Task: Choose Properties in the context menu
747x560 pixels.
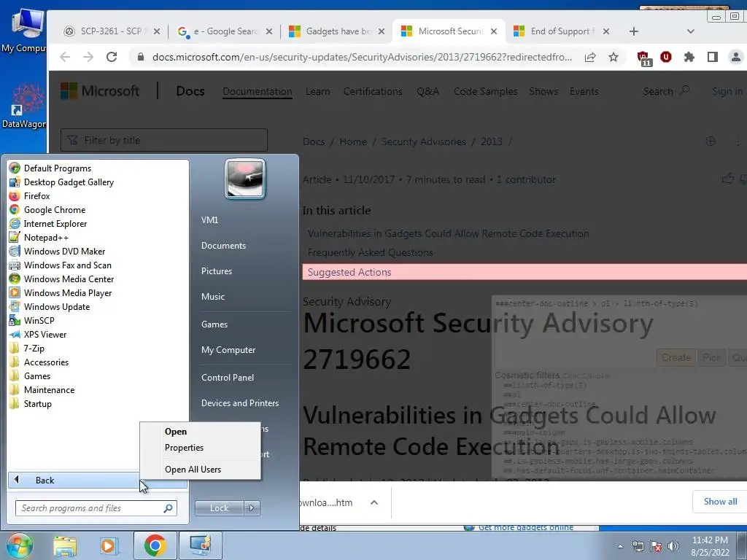Action: pyautogui.click(x=184, y=448)
